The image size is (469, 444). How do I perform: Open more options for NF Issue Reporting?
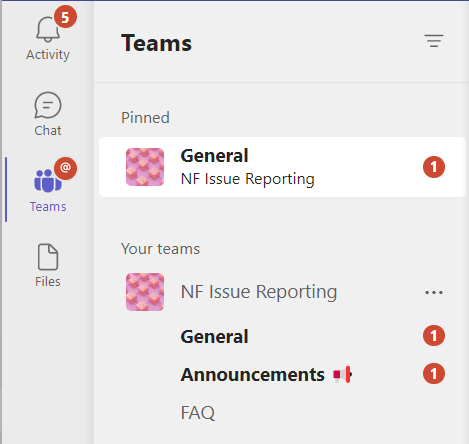pos(434,292)
